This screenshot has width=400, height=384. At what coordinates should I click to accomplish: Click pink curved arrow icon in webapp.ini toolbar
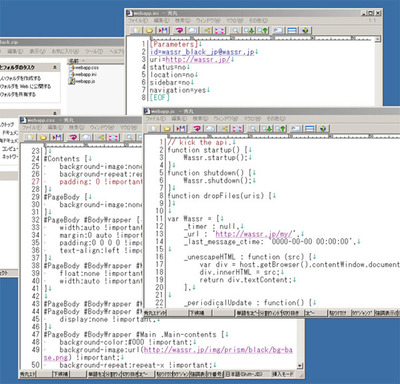click(x=180, y=31)
